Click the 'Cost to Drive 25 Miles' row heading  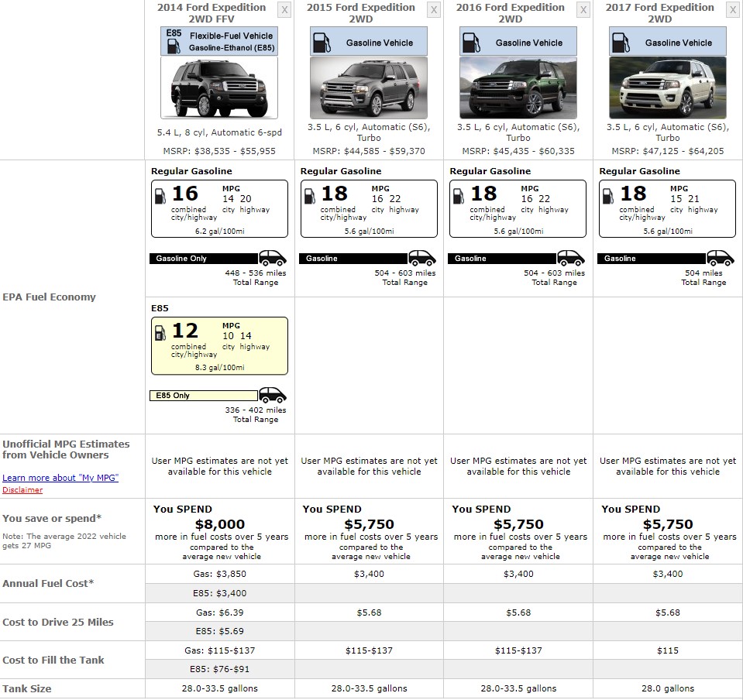58,623
